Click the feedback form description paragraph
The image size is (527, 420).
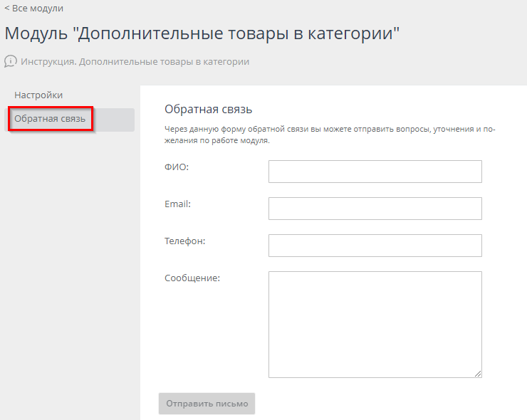[x=330, y=135]
